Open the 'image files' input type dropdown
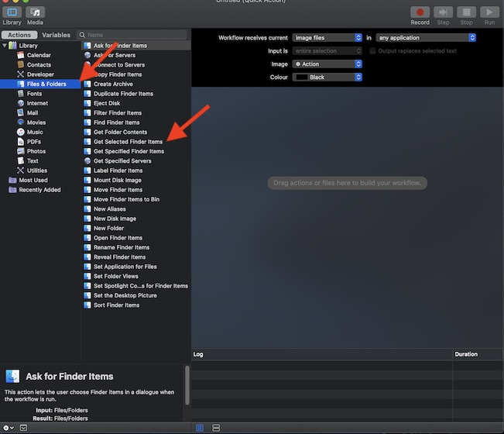This screenshot has height=434, width=504. tap(327, 37)
